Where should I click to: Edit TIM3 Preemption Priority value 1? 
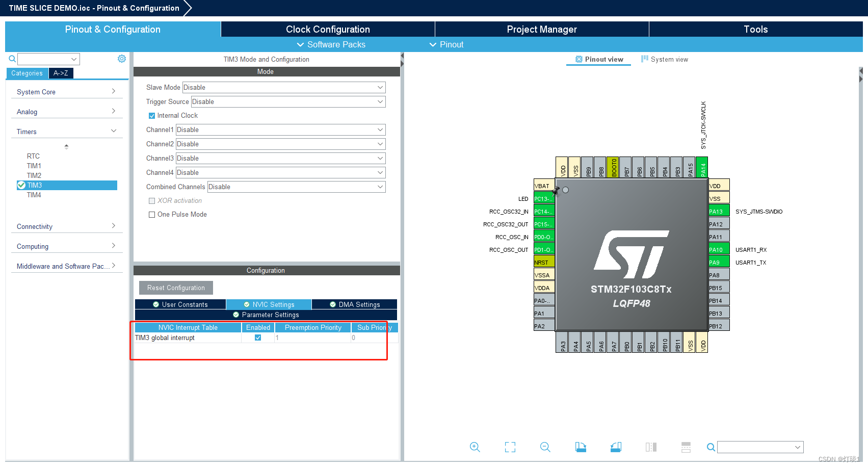pos(312,338)
